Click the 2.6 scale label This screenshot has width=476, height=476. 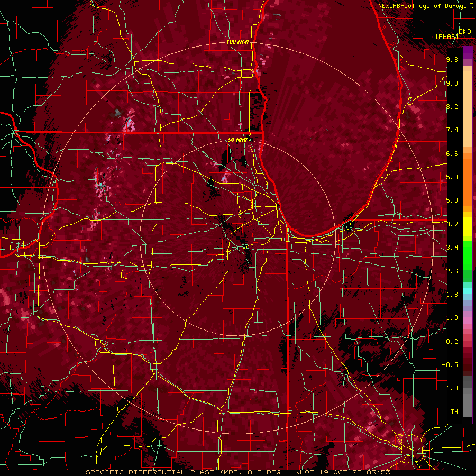point(452,271)
